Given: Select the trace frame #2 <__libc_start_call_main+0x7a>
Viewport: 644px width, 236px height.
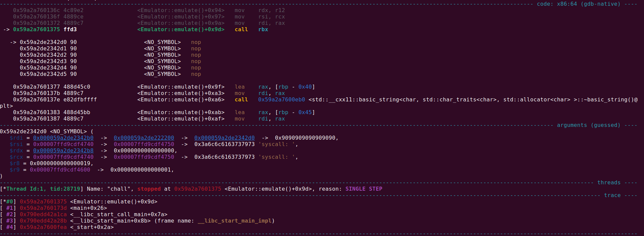Looking at the screenshot, I should (x=119, y=215).
